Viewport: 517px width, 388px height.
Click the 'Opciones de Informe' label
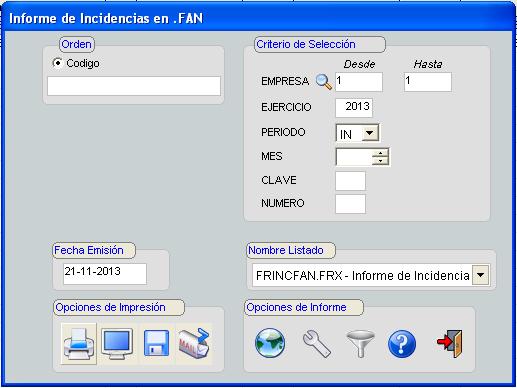click(296, 307)
